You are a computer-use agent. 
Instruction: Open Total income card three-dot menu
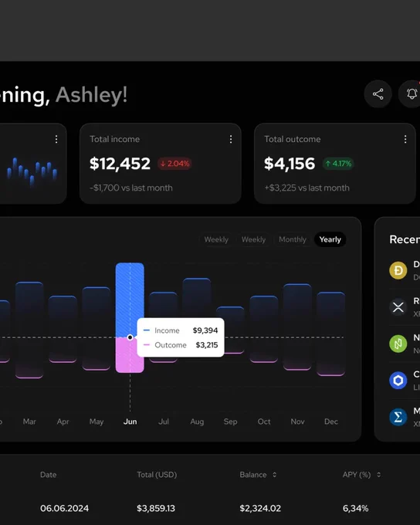(231, 139)
